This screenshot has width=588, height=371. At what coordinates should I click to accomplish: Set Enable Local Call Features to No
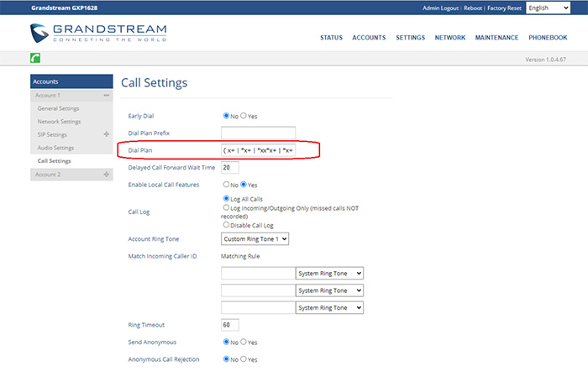coord(226,184)
